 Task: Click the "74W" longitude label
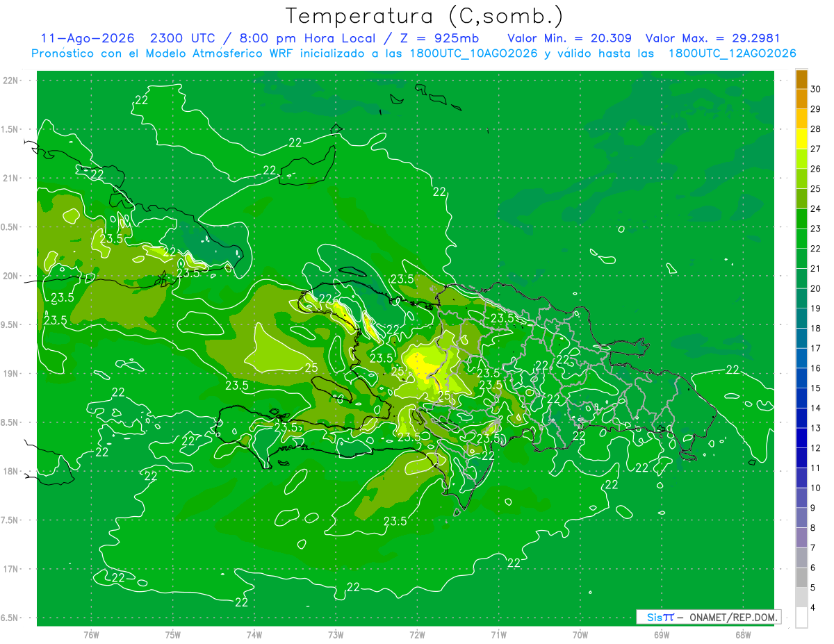coord(254,635)
